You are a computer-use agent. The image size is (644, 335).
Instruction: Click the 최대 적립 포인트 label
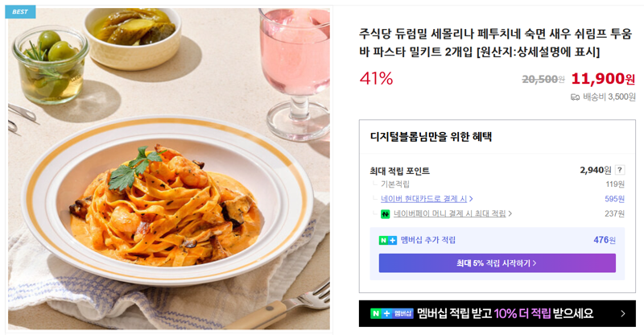[399, 171]
